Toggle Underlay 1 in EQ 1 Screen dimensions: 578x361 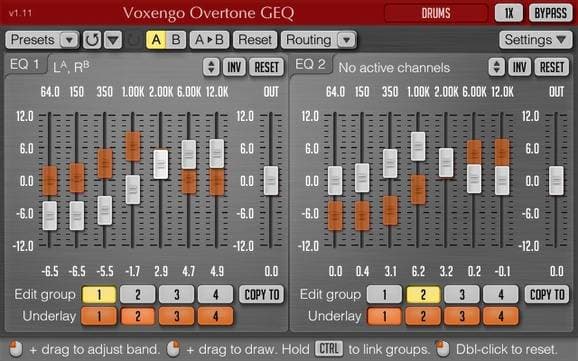[99, 316]
